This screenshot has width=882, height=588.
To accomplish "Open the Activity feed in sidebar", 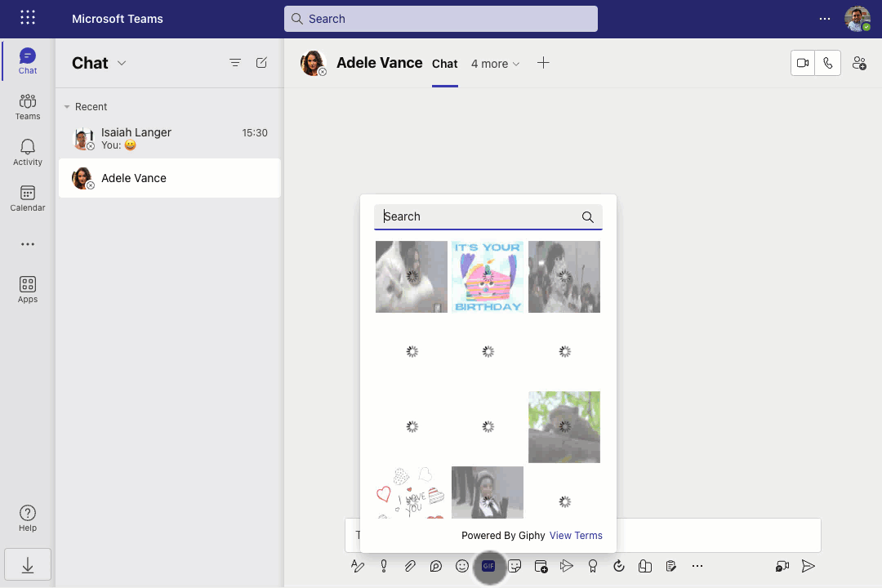I will pos(27,152).
